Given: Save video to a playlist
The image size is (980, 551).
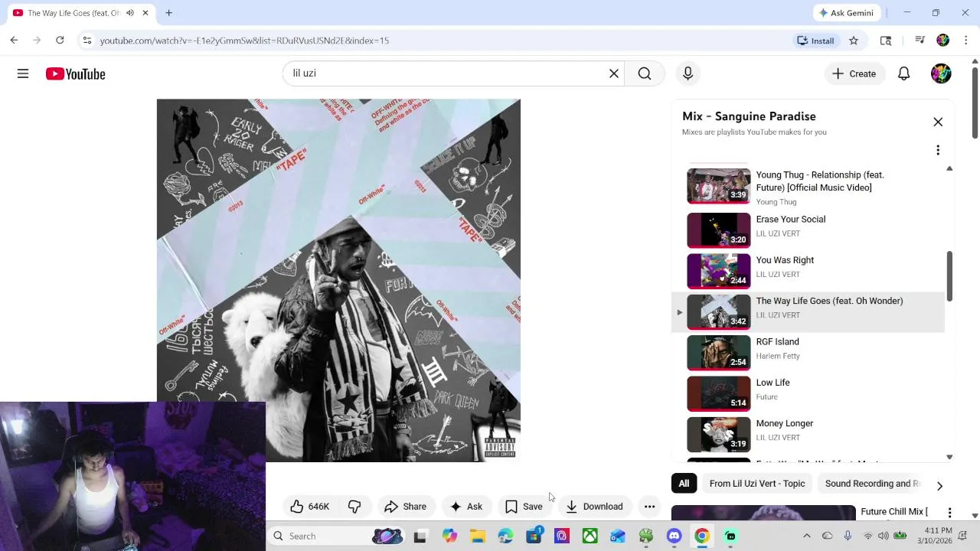Looking at the screenshot, I should pyautogui.click(x=524, y=507).
